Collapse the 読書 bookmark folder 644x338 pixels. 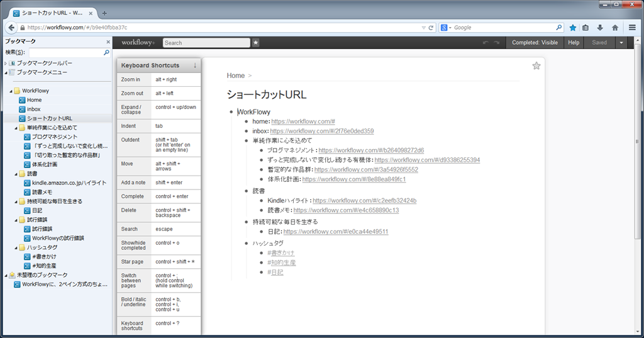(16, 174)
